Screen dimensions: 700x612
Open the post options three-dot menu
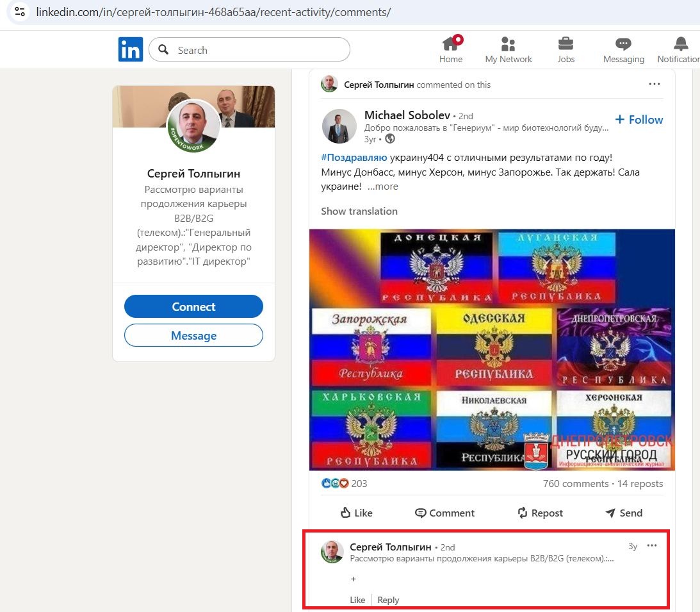(x=654, y=83)
